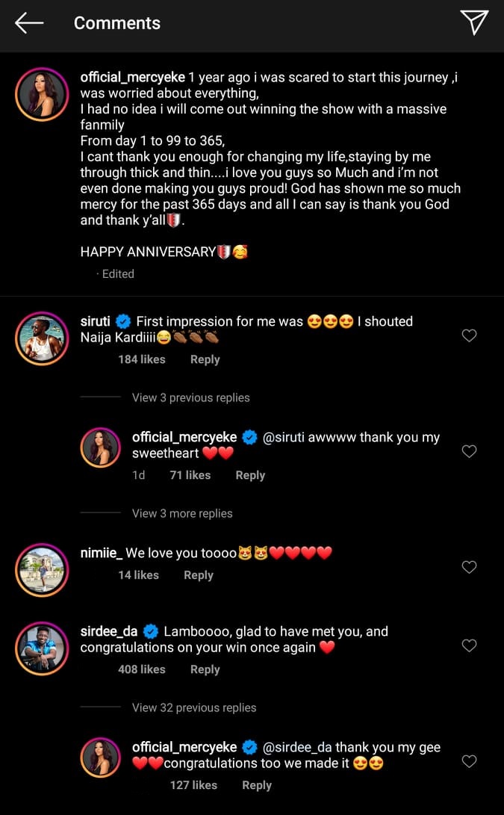Open sirdee_da's profile avatar
Screen dimensions: 504x815
pyautogui.click(x=42, y=647)
